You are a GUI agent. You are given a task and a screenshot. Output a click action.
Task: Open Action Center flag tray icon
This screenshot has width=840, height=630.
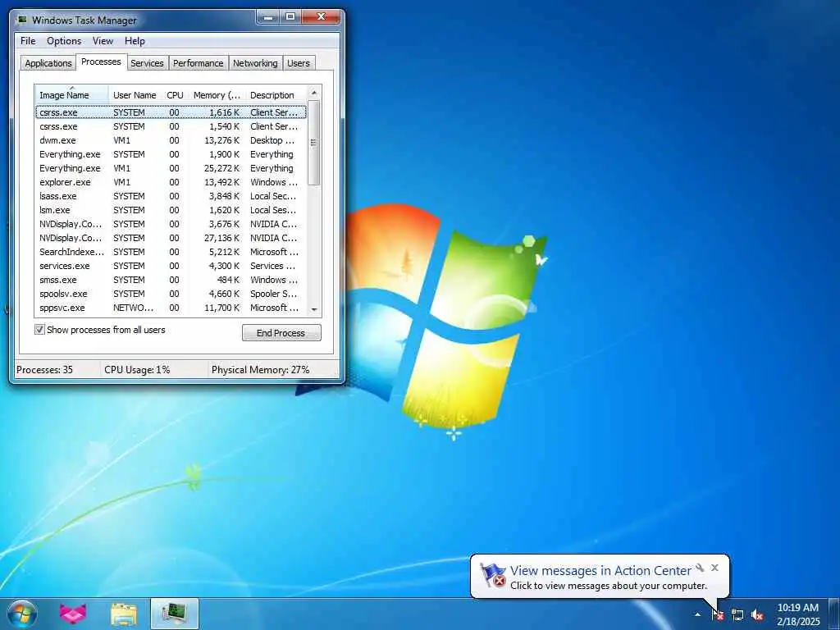point(718,614)
